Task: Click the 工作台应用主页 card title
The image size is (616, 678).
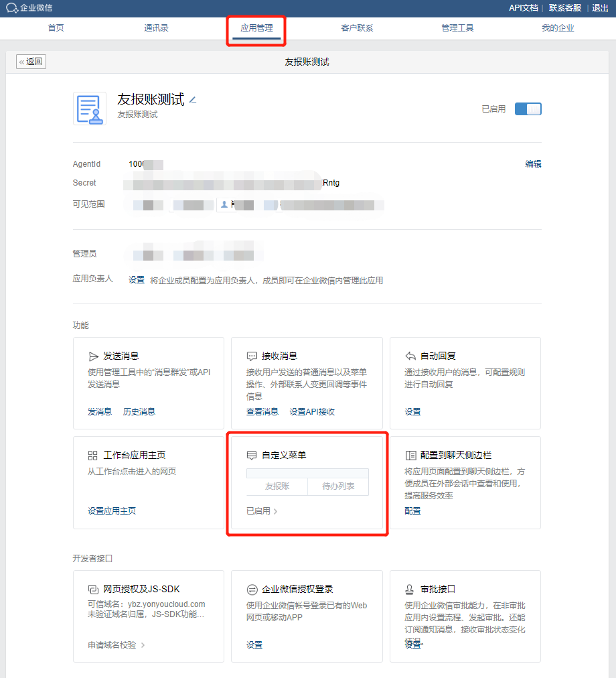Action: [x=135, y=456]
